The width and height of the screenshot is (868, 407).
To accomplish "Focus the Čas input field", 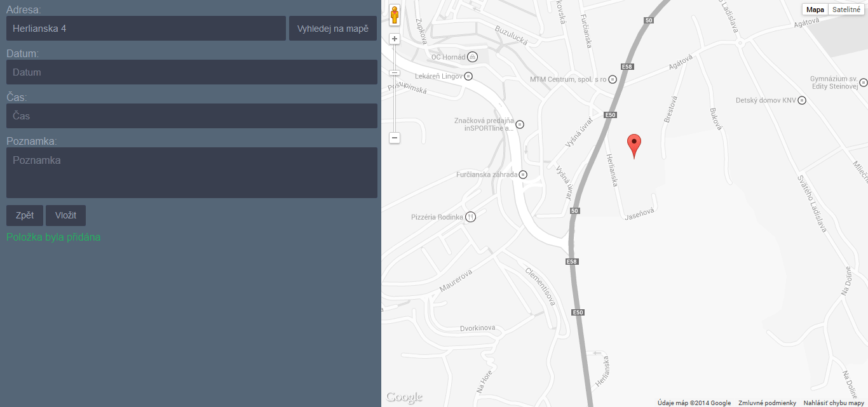I will (192, 116).
